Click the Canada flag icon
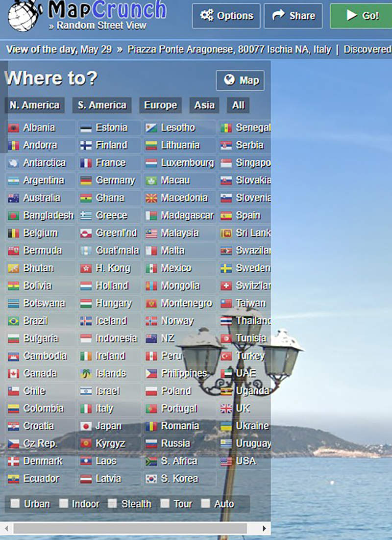 click(14, 374)
